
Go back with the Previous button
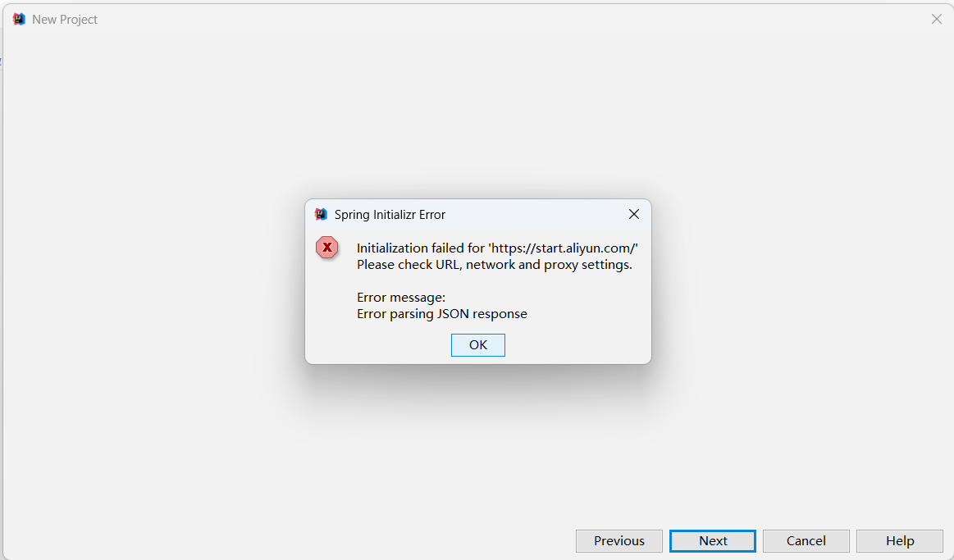click(x=619, y=540)
